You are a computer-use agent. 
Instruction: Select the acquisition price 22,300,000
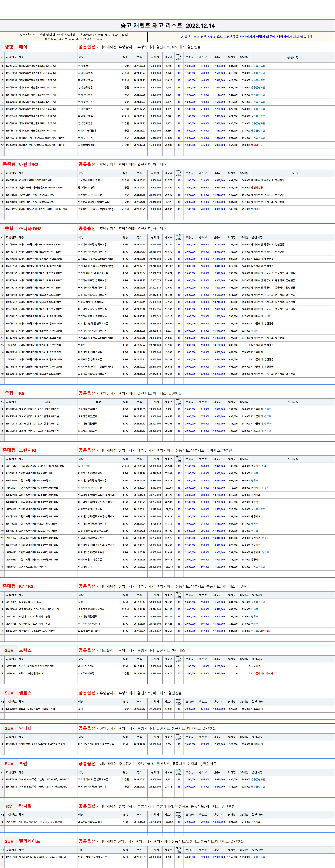point(219,857)
